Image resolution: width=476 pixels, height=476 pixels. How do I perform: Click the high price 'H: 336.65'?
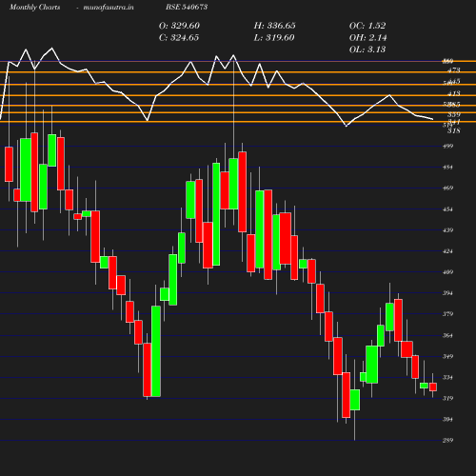[275, 26]
